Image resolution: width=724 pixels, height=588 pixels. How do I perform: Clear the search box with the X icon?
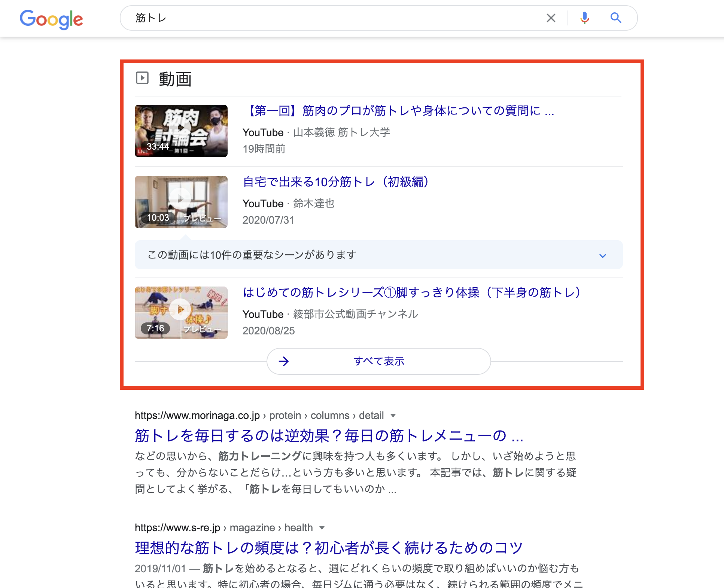[551, 18]
